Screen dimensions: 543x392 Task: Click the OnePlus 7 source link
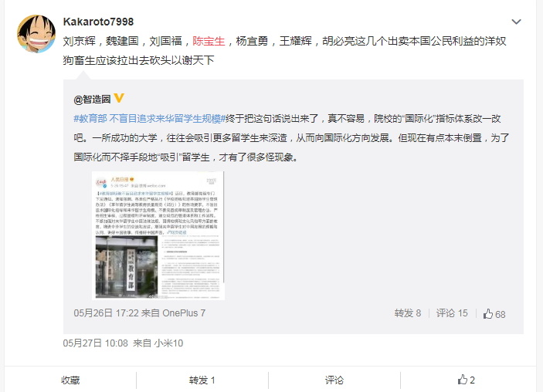point(184,313)
